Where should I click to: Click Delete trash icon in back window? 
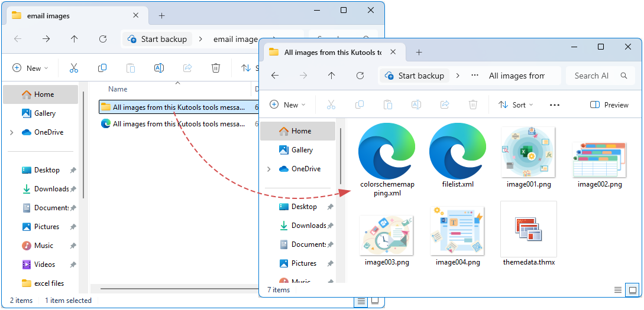[216, 68]
